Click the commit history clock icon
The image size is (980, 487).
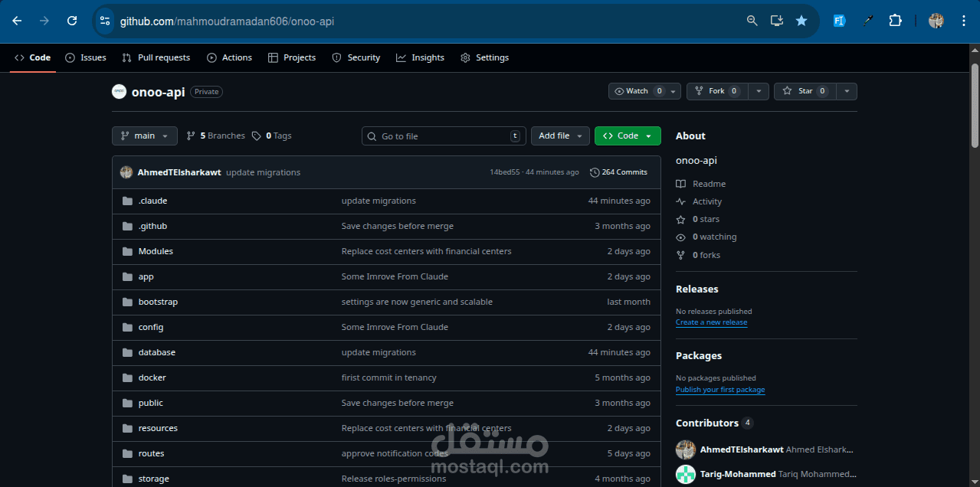(x=595, y=172)
